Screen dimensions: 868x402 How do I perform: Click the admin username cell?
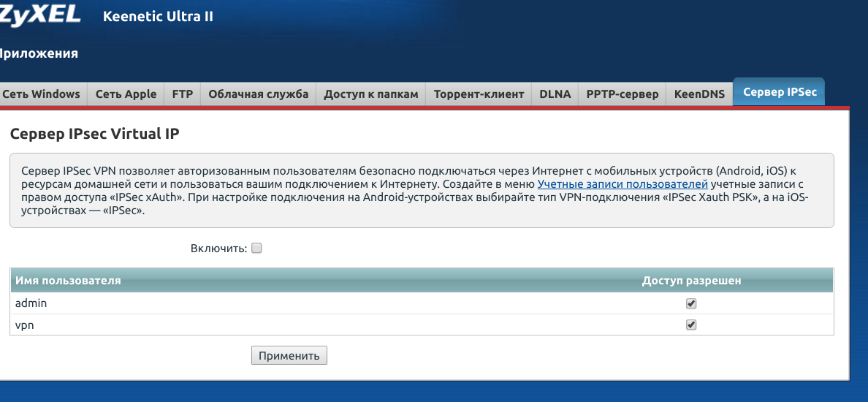pyautogui.click(x=31, y=303)
